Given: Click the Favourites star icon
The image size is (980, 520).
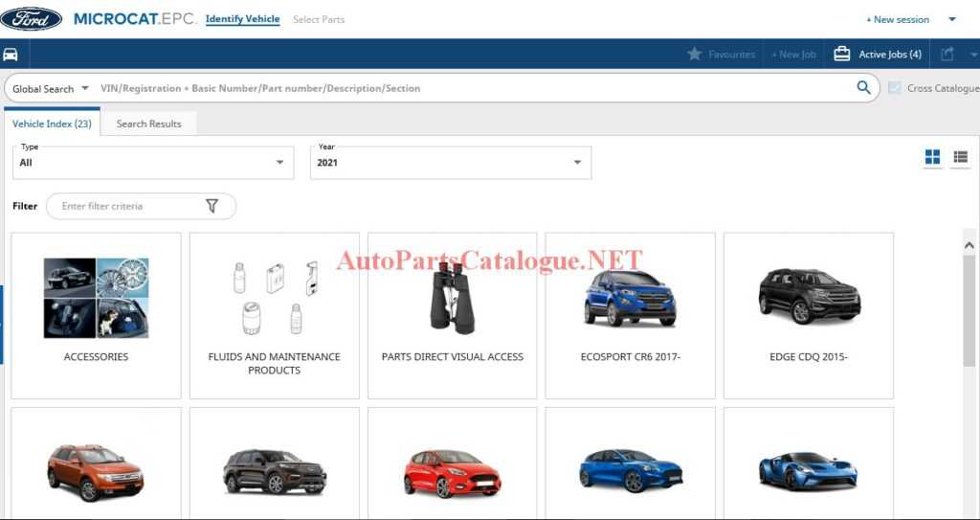Looking at the screenshot, I should [695, 55].
